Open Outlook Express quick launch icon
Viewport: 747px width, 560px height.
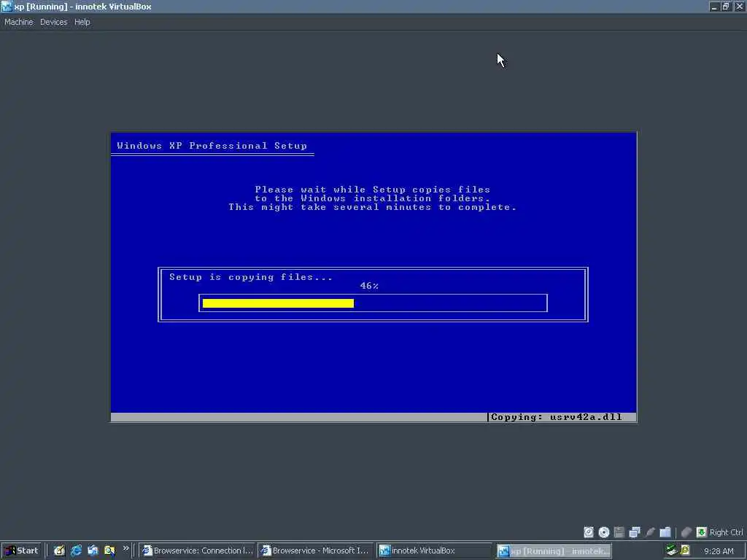coord(93,551)
